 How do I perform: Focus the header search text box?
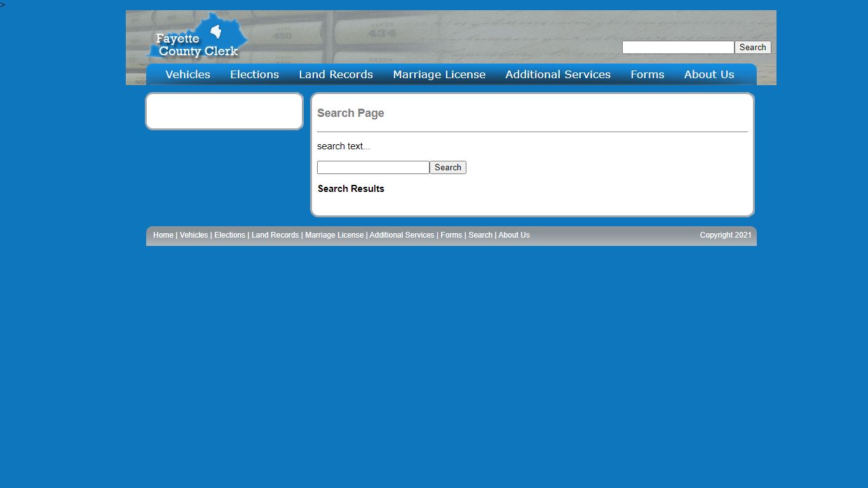coord(678,48)
